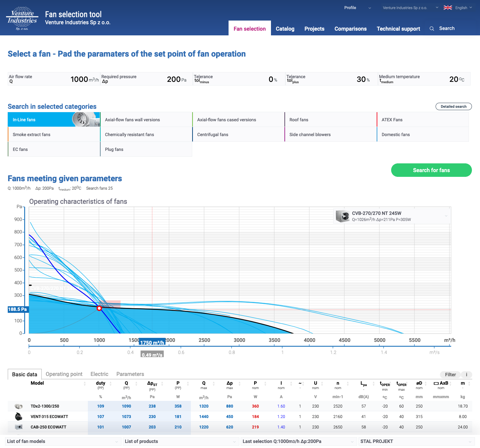Sort by n nom column arrows
480x448 pixels.
point(348,384)
